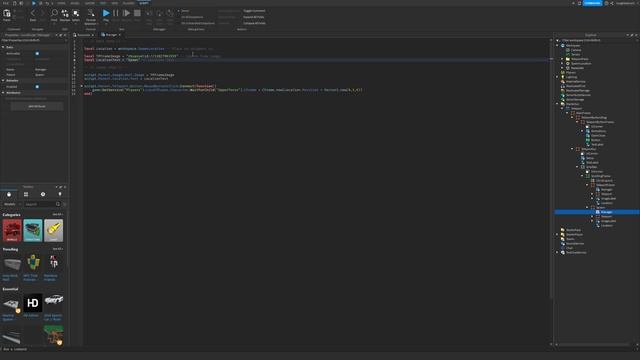Click the Filter workspace field in Explorer
The width and height of the screenshot is (640, 360).
(x=596, y=40)
